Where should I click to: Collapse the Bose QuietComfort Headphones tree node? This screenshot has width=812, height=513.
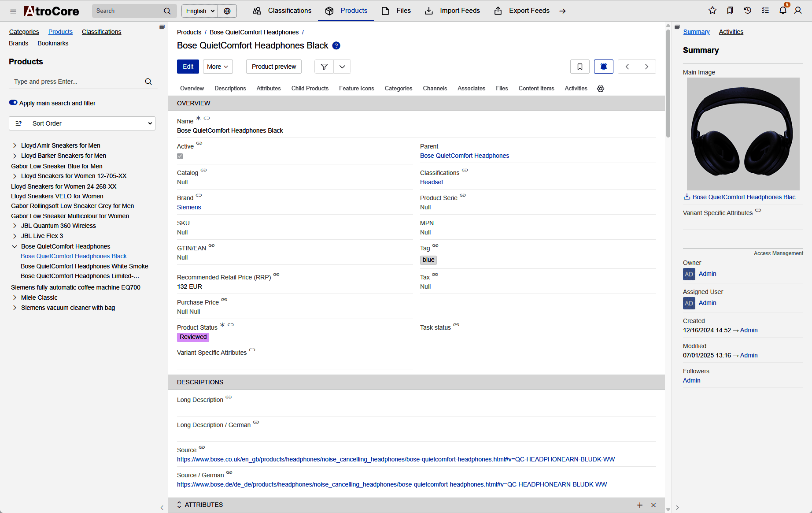click(15, 246)
